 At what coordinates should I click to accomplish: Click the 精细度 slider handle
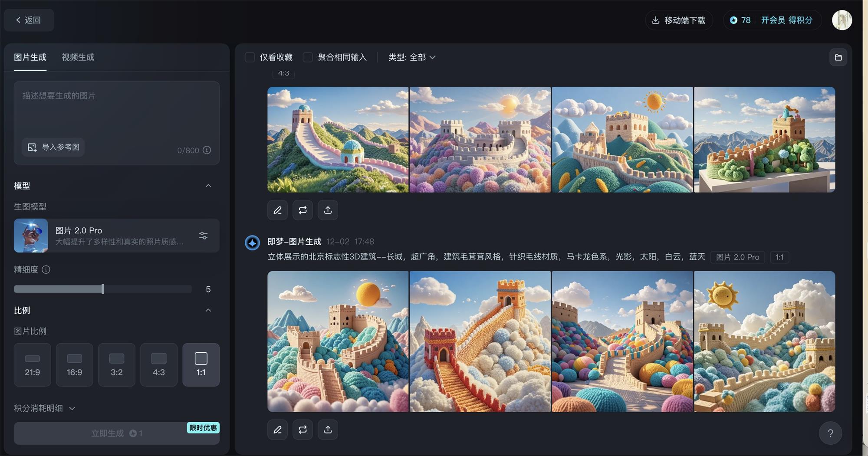[x=103, y=289]
